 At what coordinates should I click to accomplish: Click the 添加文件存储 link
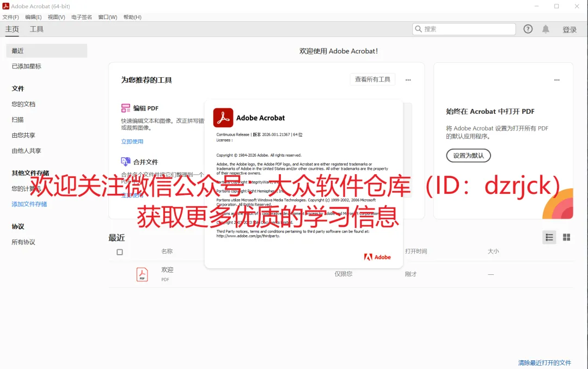(29, 204)
